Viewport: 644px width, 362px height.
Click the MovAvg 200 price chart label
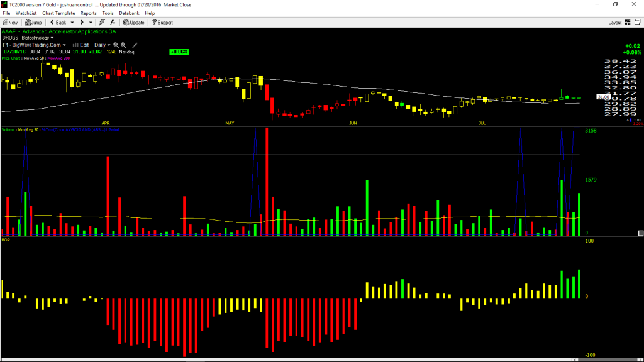58,58
